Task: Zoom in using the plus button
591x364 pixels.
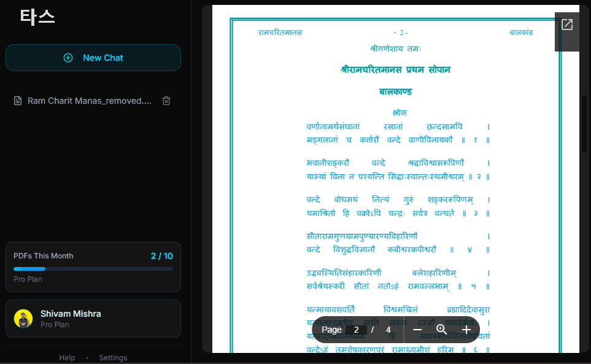Action: click(466, 330)
